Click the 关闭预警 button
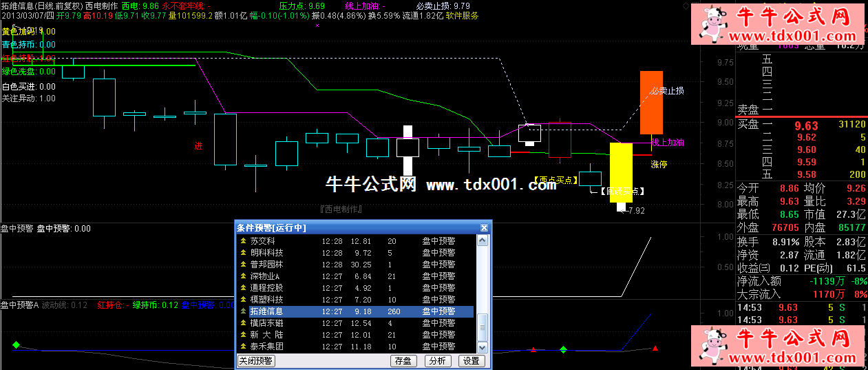868x370 pixels. 255,361
